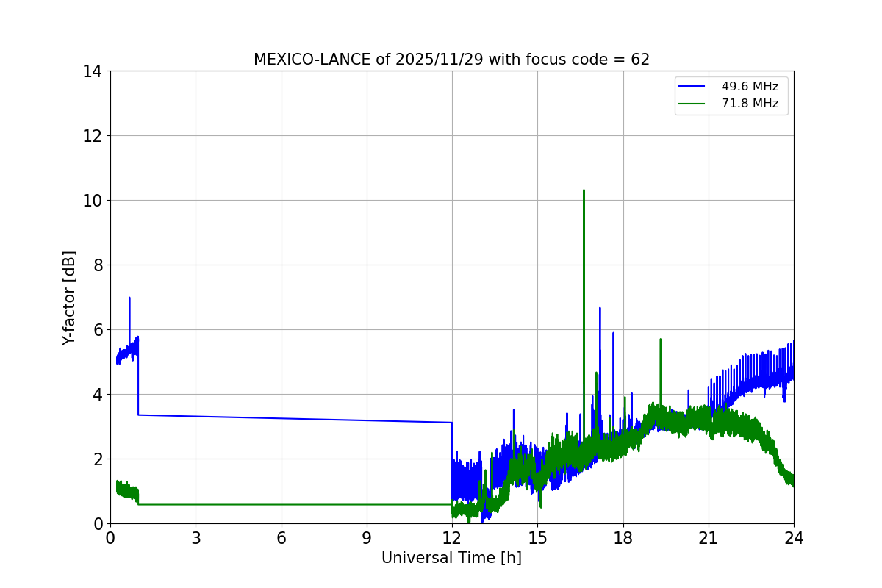Click the green spike peak near 10 dB

point(584,190)
